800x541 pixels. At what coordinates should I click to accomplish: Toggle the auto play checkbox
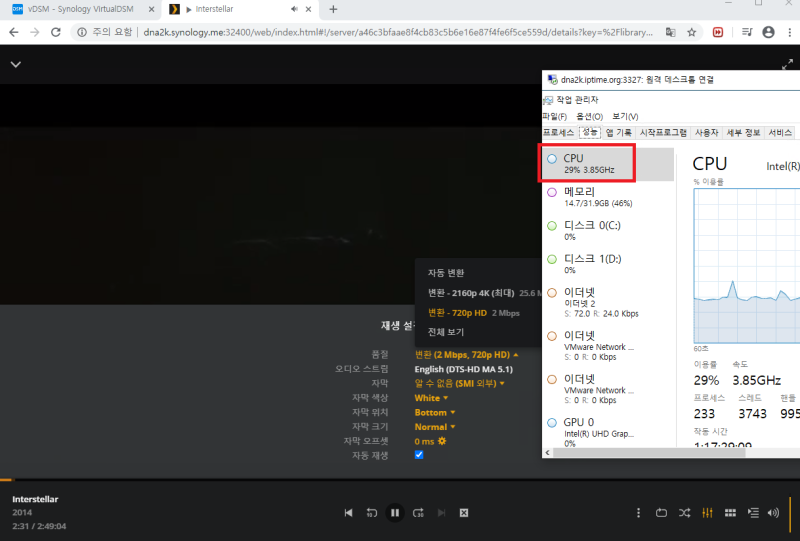(x=419, y=455)
